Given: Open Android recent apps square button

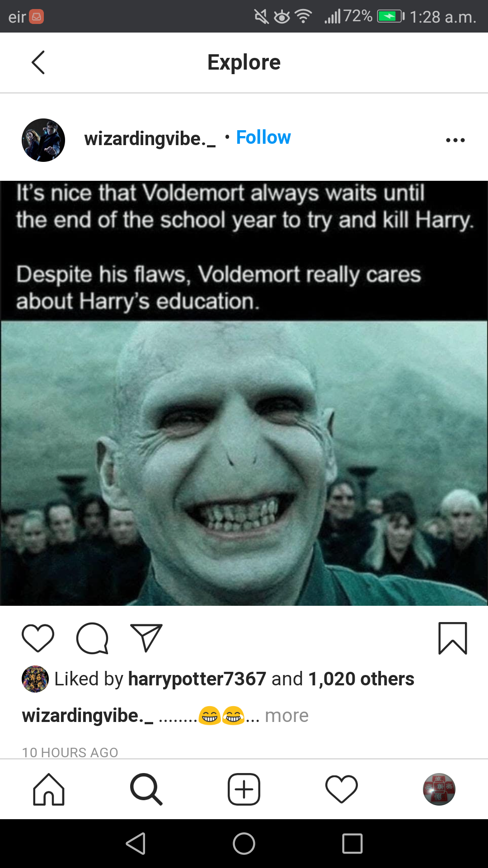Looking at the screenshot, I should point(352,844).
